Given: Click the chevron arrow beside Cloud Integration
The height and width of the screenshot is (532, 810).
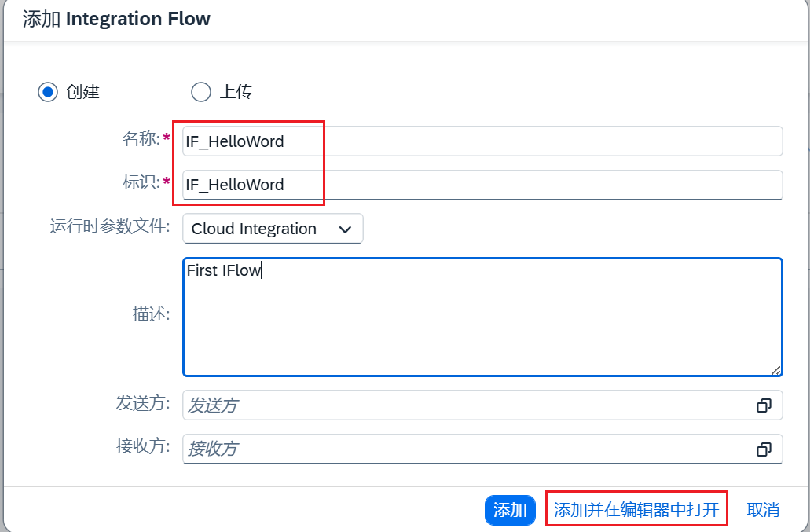Looking at the screenshot, I should 344,229.
